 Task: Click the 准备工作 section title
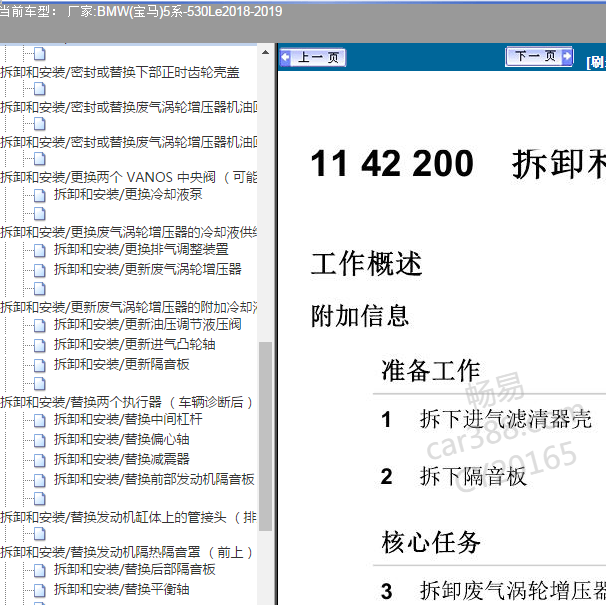pyautogui.click(x=431, y=370)
